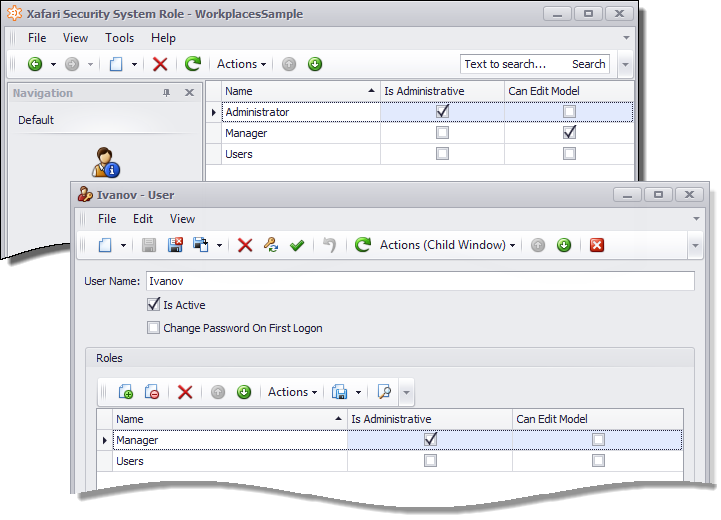Click New document icon in Role window toolbar
This screenshot has width=721, height=520.
point(116,64)
